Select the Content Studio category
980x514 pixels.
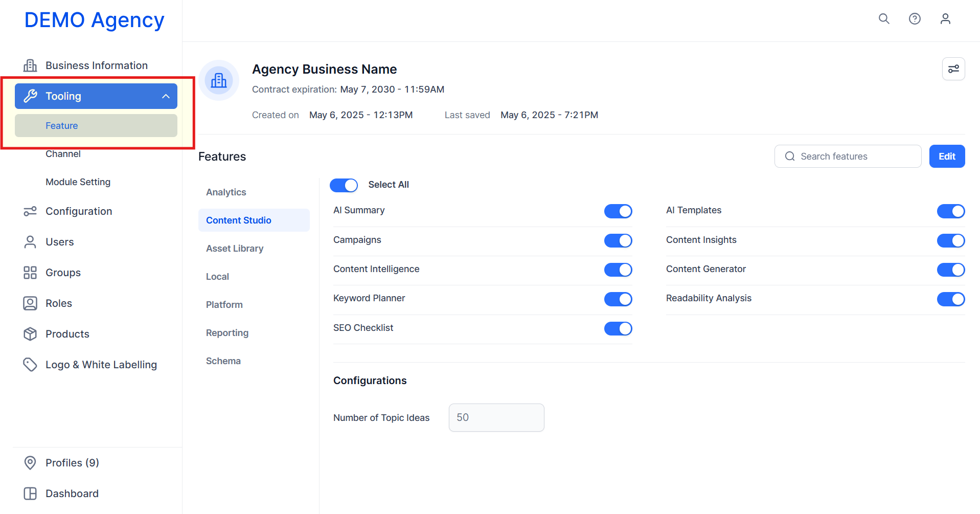coord(254,220)
